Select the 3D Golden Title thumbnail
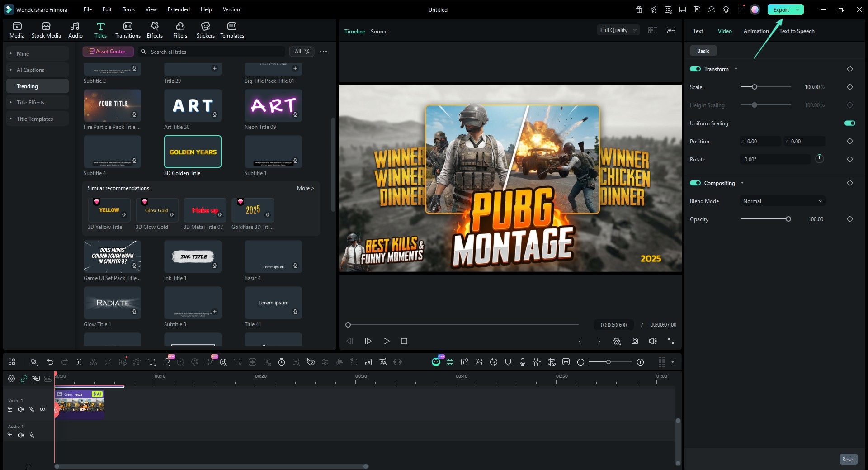Screen dimensions: 868x470 [x=193, y=152]
